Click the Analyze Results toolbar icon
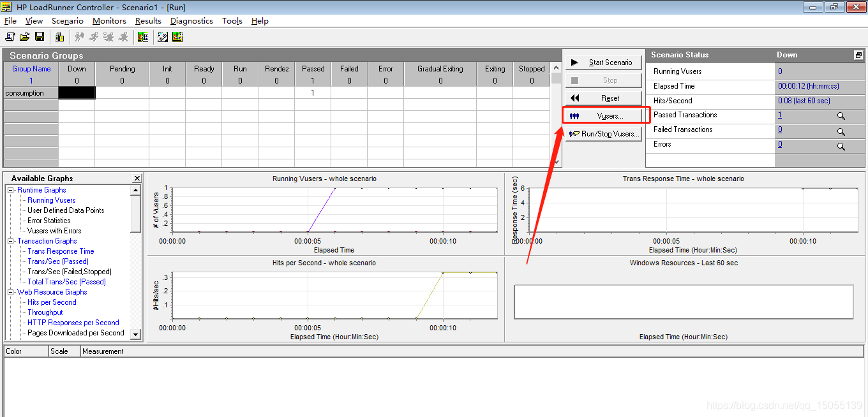 [x=143, y=37]
